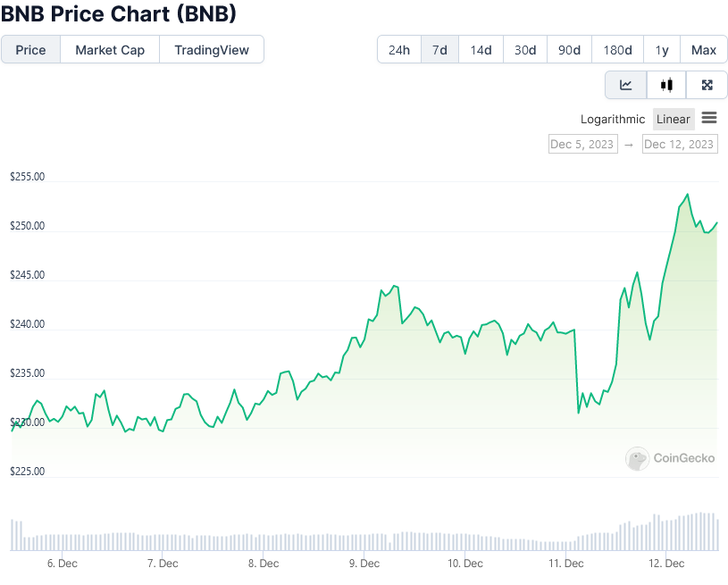Click the 11. Dec date label
Viewport: 728px width, 585px height.
[x=565, y=564]
